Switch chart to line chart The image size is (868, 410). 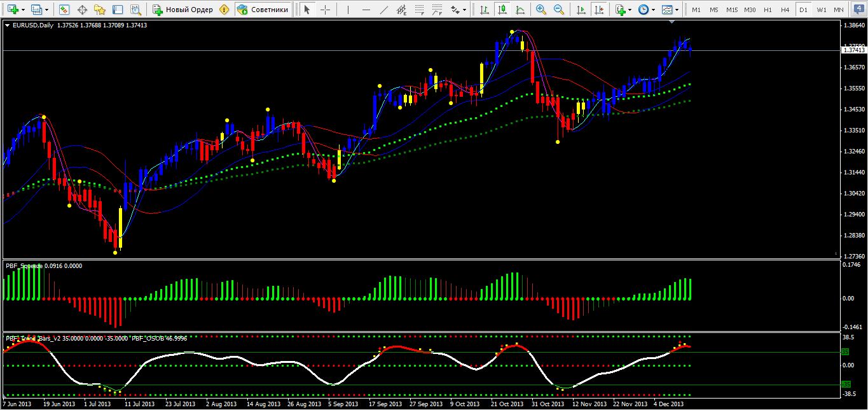pos(520,10)
